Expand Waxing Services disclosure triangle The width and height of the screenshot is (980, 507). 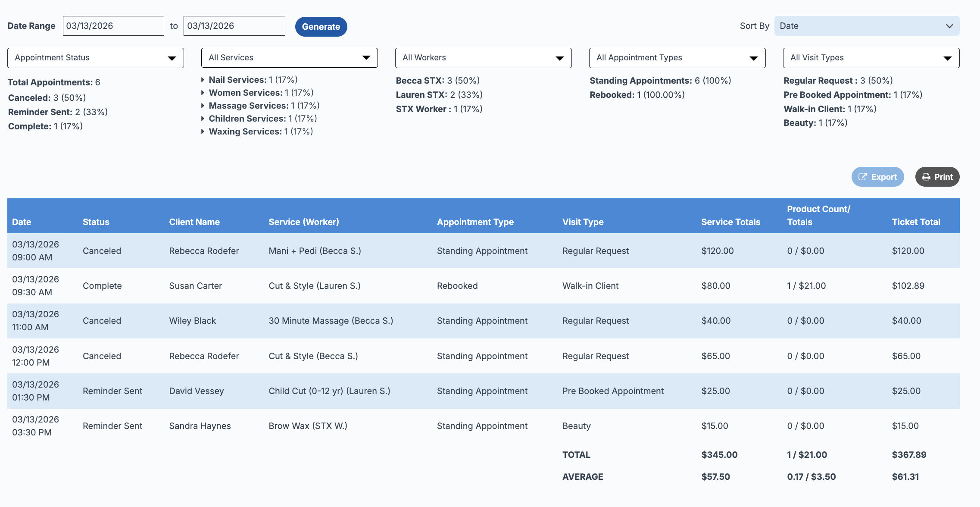[x=203, y=131]
